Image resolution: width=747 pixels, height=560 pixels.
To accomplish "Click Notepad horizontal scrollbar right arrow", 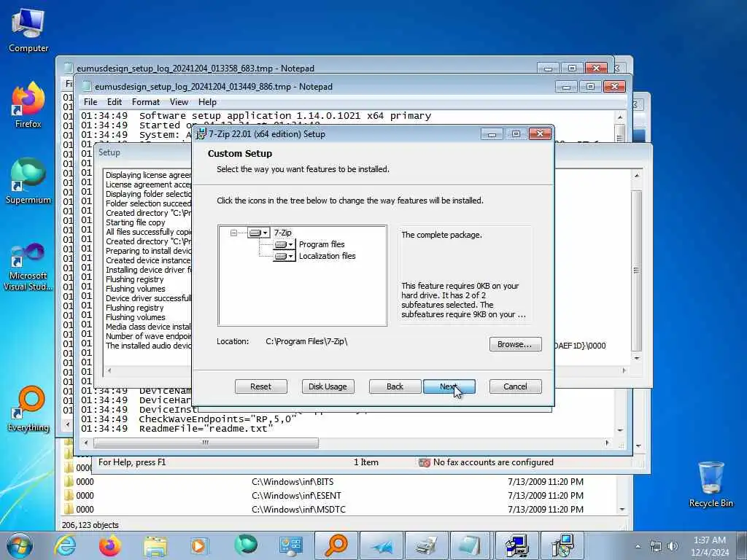I will pos(607,443).
